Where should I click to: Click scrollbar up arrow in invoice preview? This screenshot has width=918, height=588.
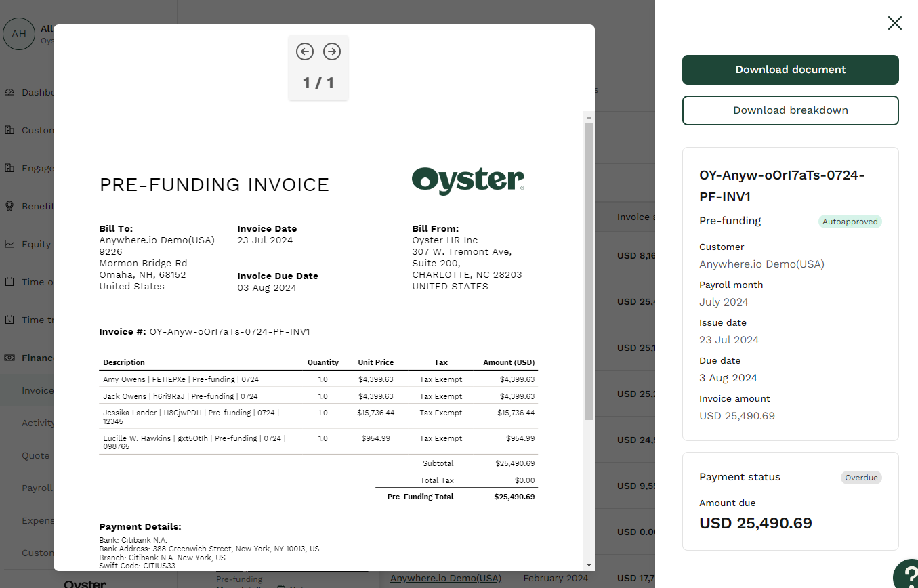pyautogui.click(x=589, y=118)
